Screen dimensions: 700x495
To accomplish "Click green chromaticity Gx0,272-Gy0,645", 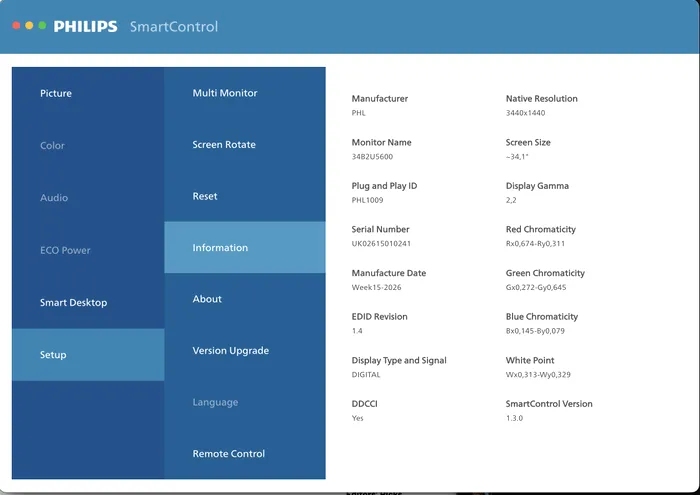I will 536,287.
